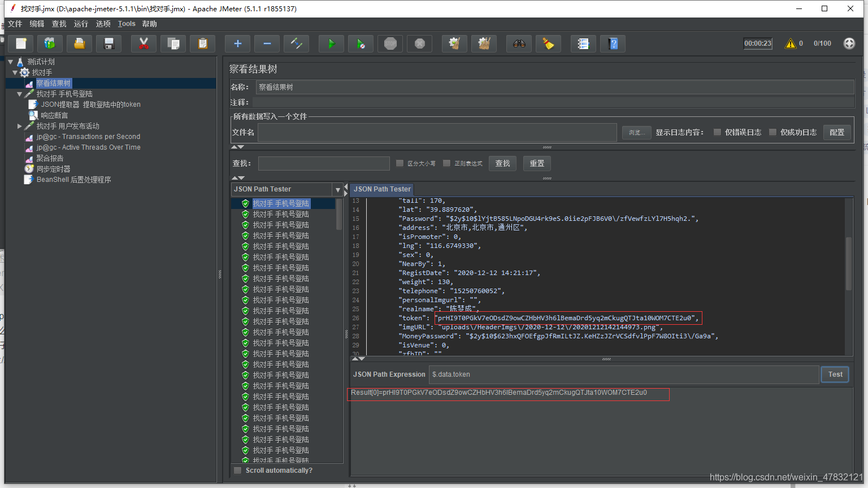868x488 pixels.
Task: Open the Templates toolbar icon
Action: tap(50, 43)
